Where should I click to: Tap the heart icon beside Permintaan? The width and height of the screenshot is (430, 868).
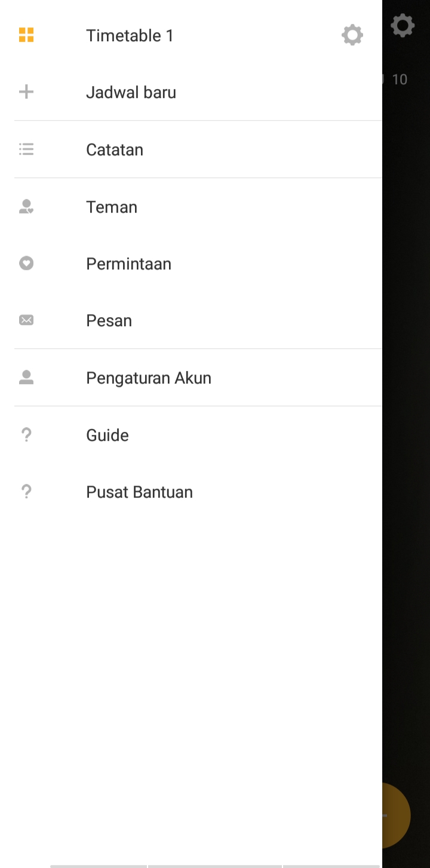click(x=26, y=263)
